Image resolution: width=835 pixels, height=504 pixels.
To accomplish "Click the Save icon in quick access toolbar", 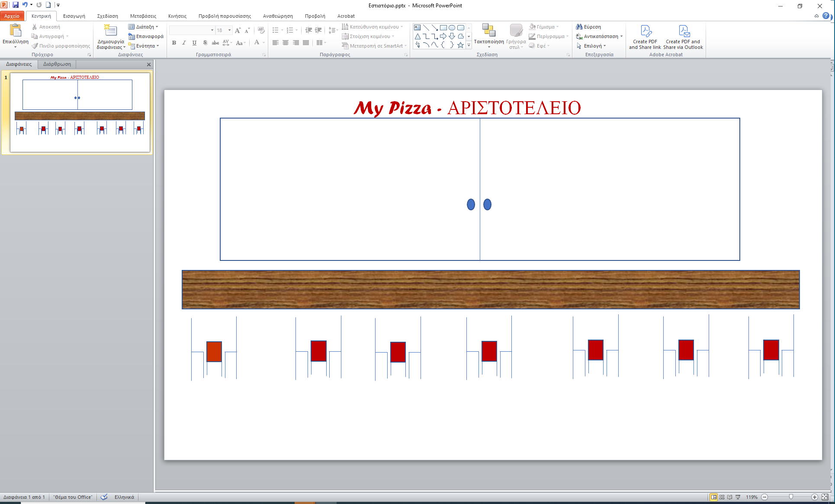I will point(16,5).
